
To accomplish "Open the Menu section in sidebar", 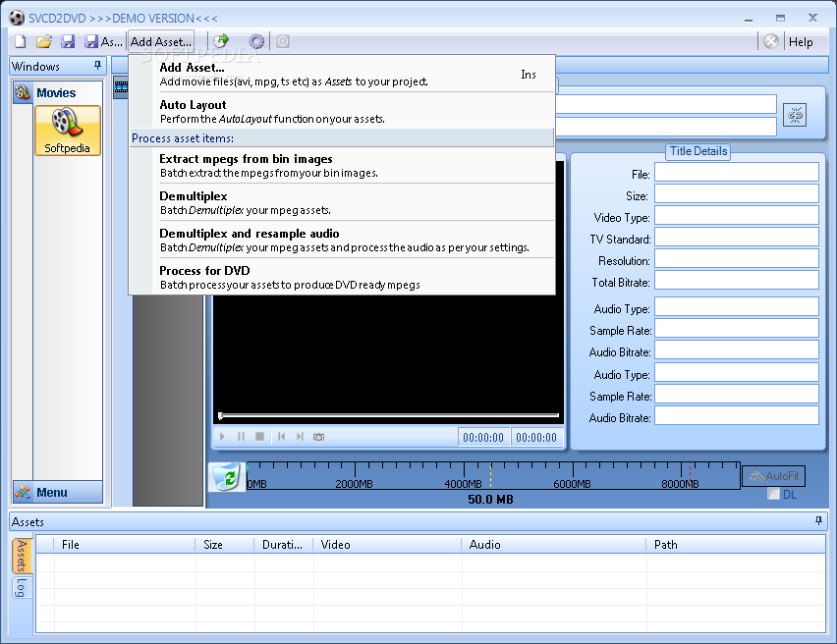I will [x=58, y=492].
